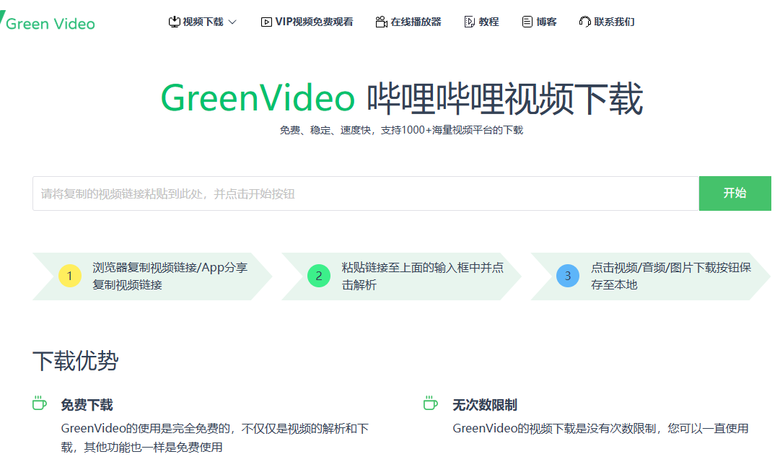The image size is (780, 475).
Task: Click the play icon beside VIP视频免费观看
Action: [x=267, y=22]
